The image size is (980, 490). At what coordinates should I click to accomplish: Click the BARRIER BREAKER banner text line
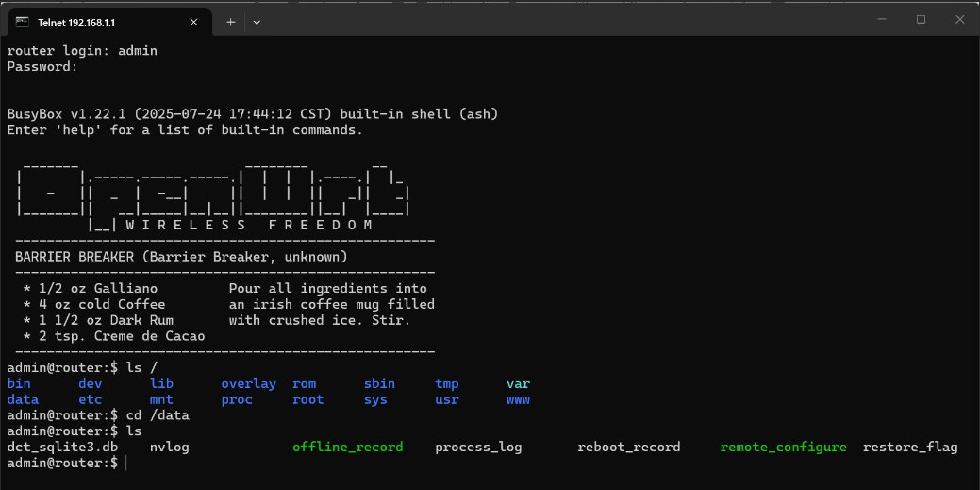181,257
